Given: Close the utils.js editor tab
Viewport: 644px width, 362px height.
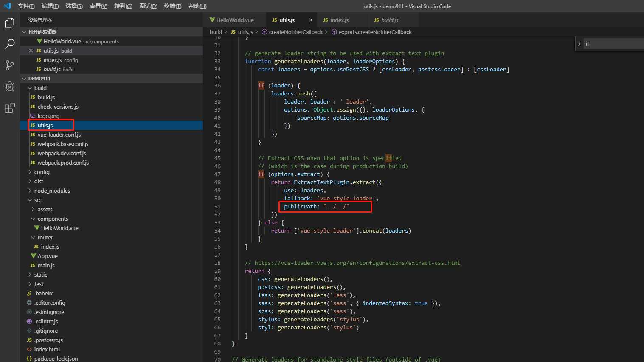Looking at the screenshot, I should [311, 20].
